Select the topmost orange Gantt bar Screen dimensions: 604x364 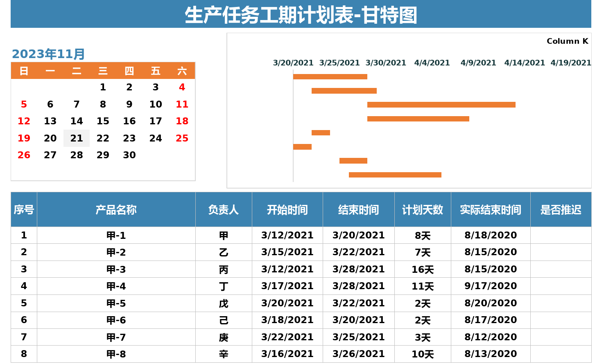330,76
